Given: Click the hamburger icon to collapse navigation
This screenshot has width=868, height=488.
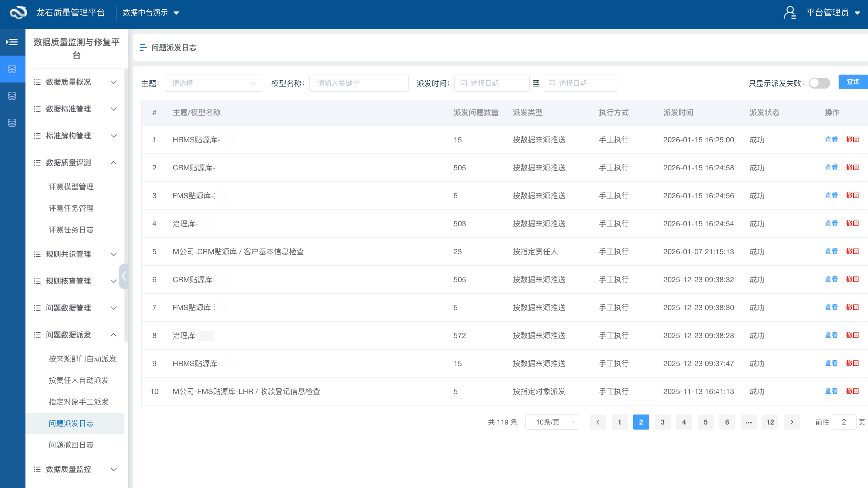Looking at the screenshot, I should click(13, 42).
